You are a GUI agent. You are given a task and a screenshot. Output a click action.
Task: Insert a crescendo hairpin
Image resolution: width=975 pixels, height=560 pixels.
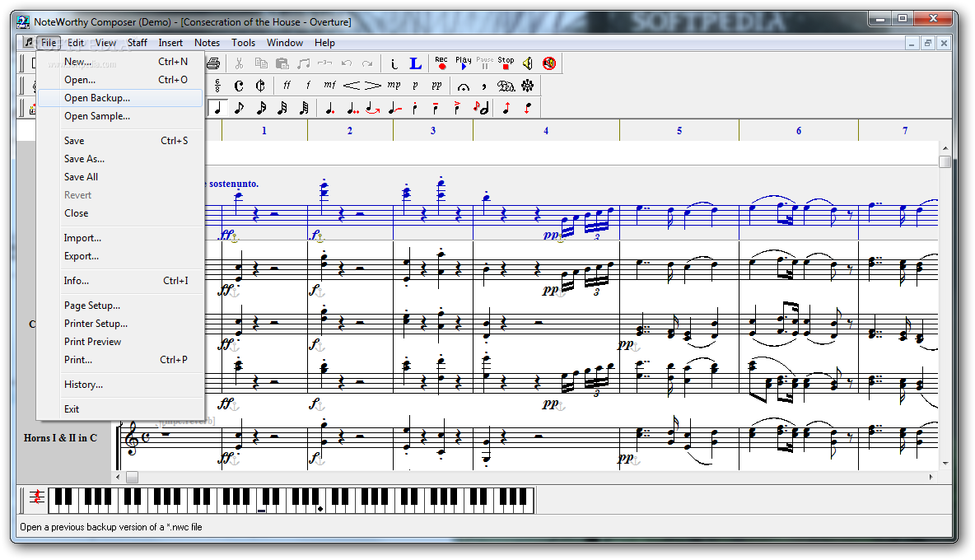[352, 86]
